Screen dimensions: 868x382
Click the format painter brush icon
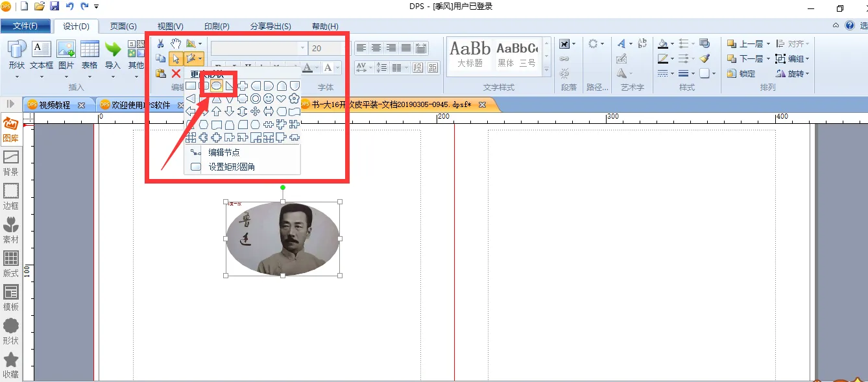coord(705,58)
